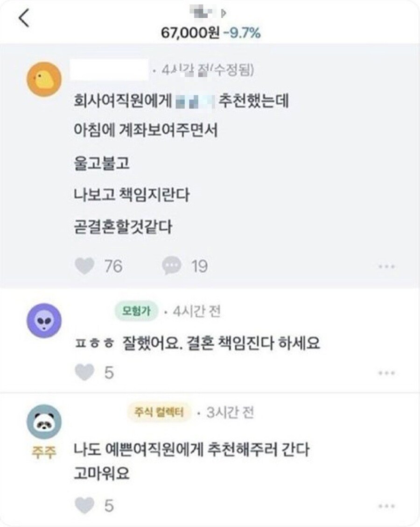Tap the back arrow at top left
This screenshot has width=420, height=527.
pos(24,18)
